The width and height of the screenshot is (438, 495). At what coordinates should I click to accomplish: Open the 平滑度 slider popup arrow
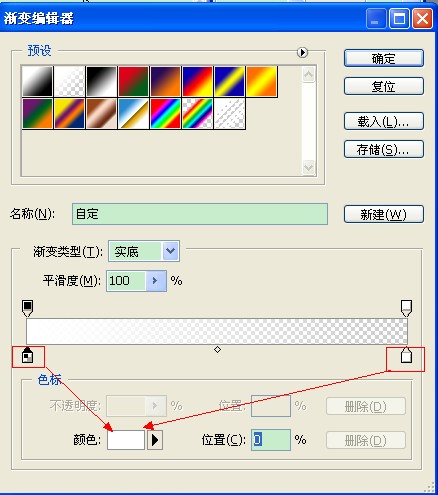156,281
